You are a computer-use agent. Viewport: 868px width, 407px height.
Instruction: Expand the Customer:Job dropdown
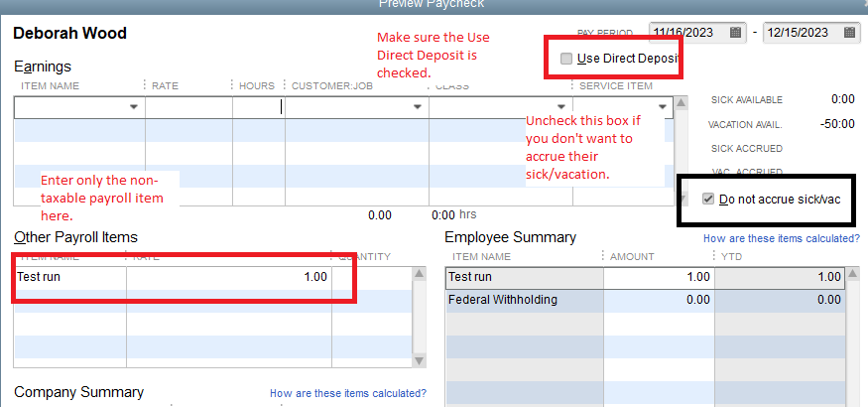click(418, 107)
